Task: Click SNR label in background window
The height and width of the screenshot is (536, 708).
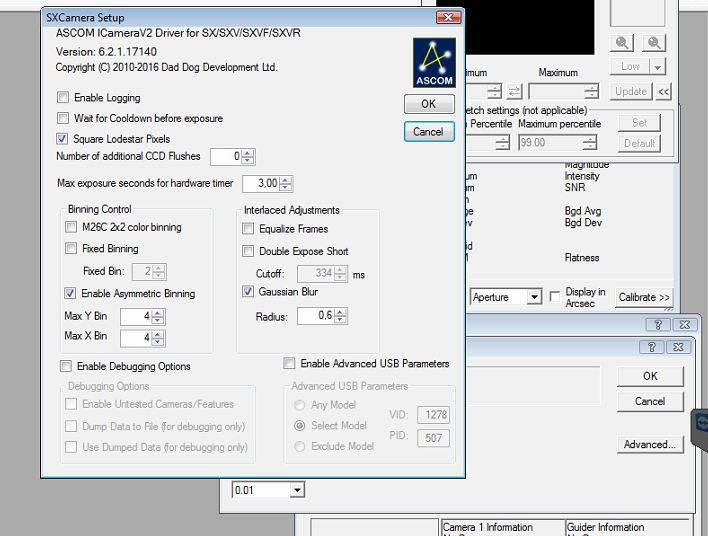Action: point(575,187)
